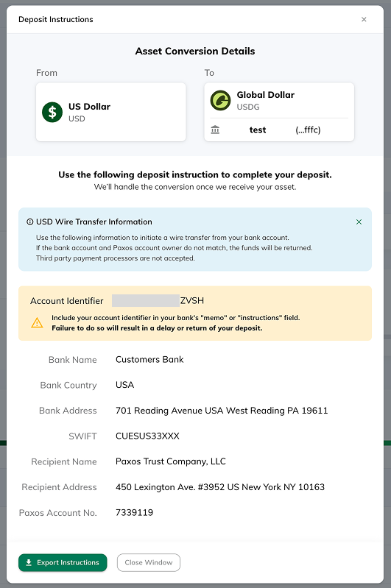Screen dimensions: 391x588
Task: Click the bank building icon beside test
Action: point(215,130)
